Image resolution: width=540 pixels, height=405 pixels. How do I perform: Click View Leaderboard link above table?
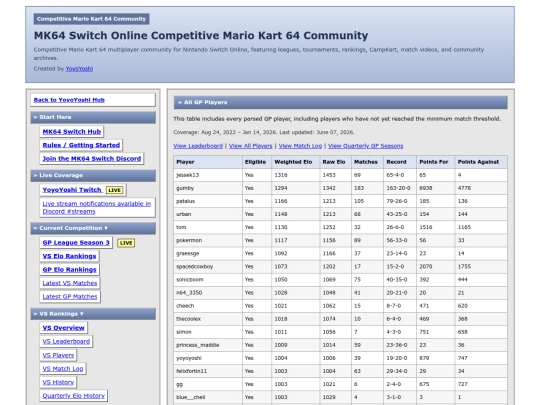click(x=198, y=146)
